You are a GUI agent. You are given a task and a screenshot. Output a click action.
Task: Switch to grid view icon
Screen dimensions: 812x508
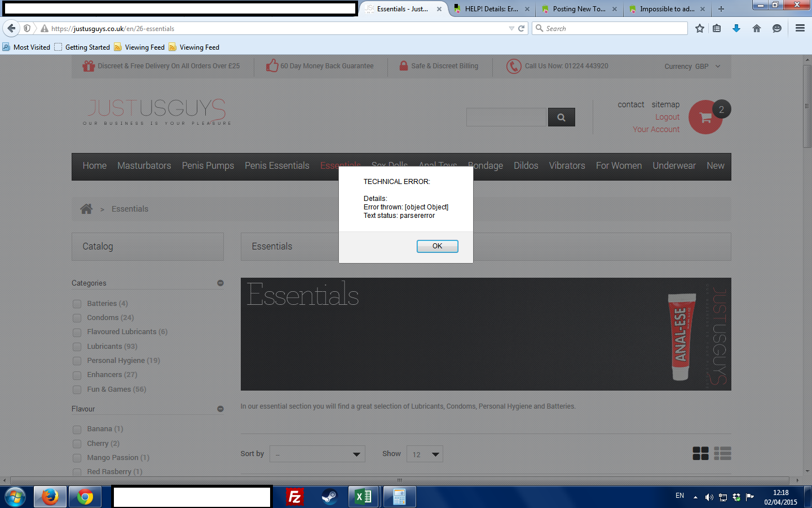tap(701, 453)
